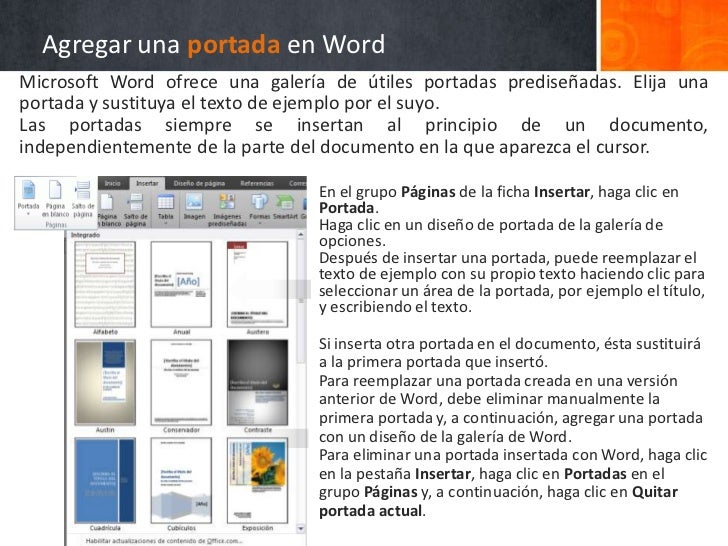Click Página en blanco icon in ribbon
728x546 pixels.
click(x=107, y=202)
